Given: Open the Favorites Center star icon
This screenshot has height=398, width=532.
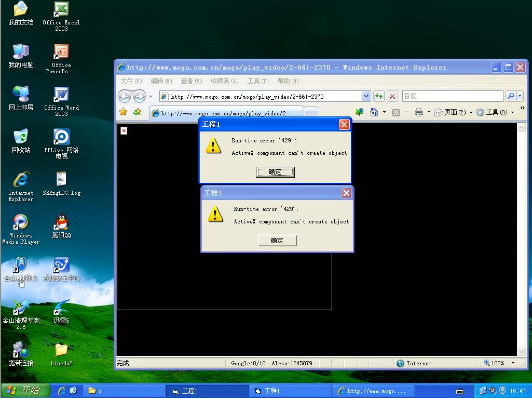Looking at the screenshot, I should click(x=123, y=112).
